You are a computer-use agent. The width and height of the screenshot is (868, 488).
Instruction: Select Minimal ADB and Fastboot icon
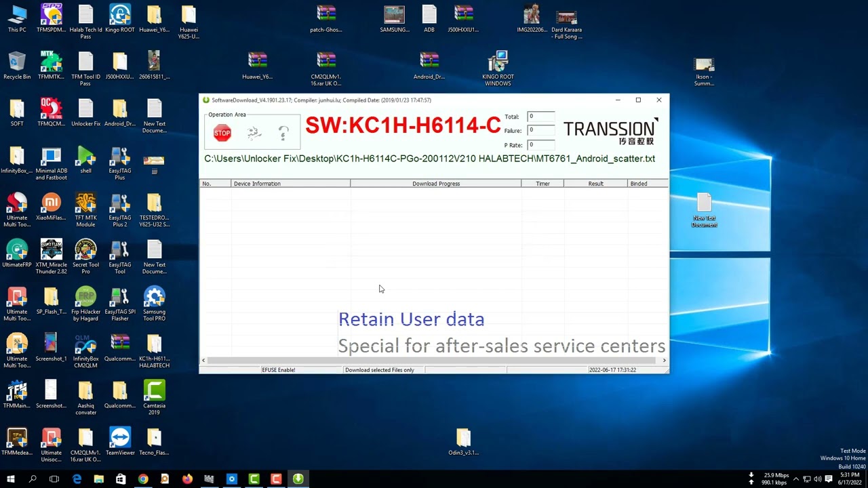point(52,163)
